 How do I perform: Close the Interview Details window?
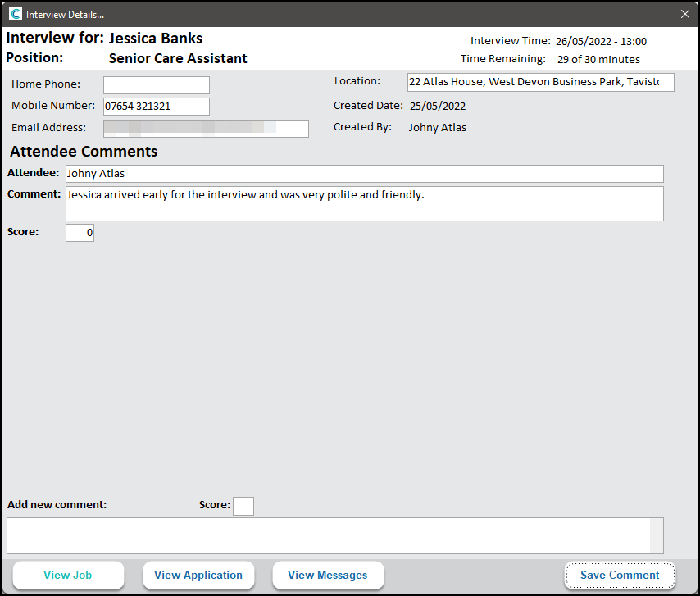pos(685,14)
